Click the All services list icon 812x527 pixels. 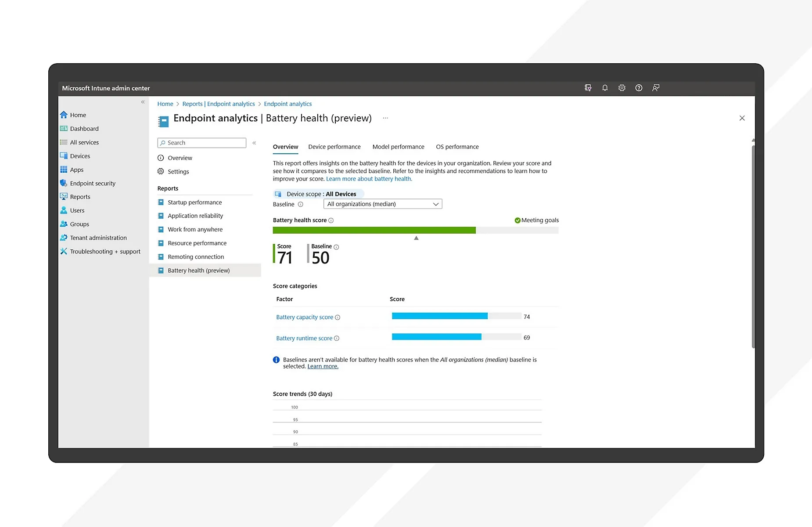(64, 142)
